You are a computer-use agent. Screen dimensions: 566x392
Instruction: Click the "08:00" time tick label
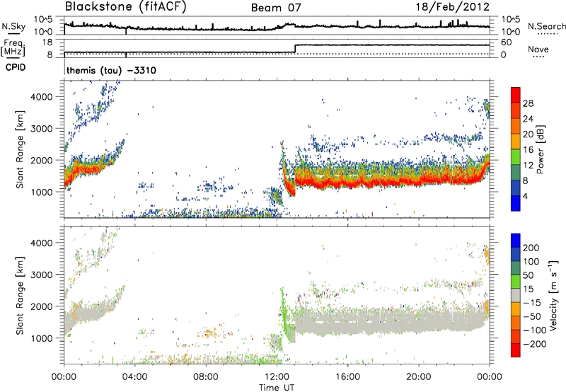click(x=206, y=377)
